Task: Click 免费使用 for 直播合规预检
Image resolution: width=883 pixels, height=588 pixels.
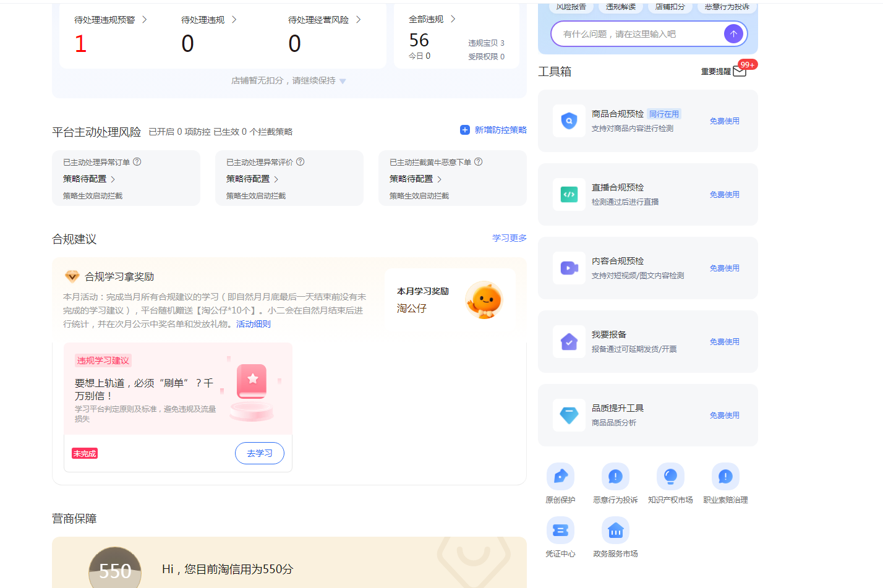Action: [x=725, y=195]
